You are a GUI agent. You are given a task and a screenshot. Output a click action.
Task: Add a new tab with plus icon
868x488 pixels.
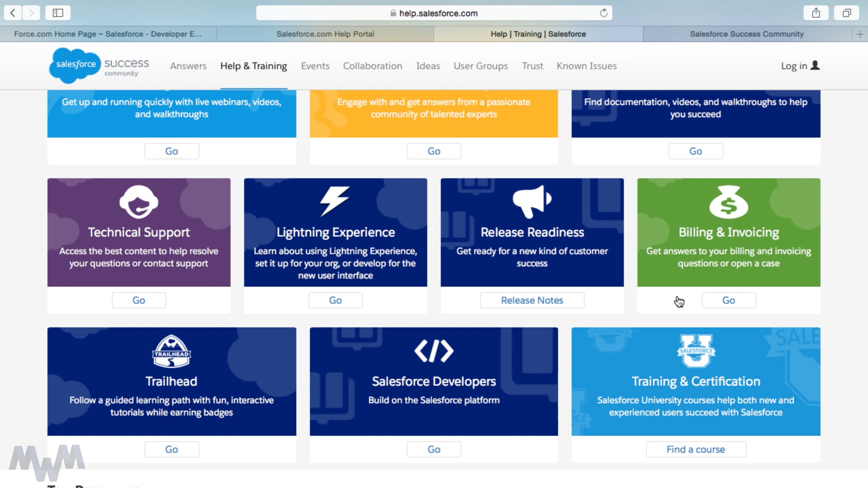click(x=860, y=34)
